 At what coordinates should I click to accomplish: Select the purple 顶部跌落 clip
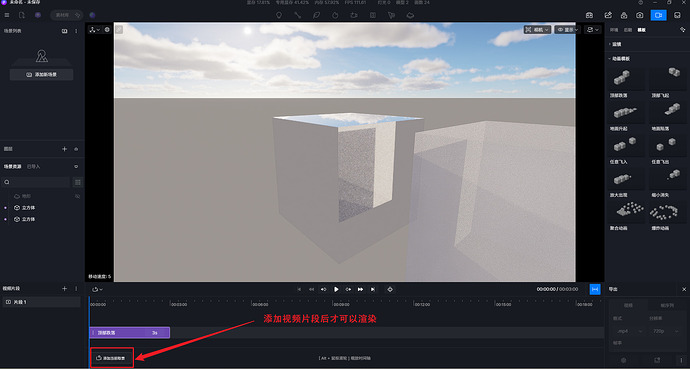point(129,333)
